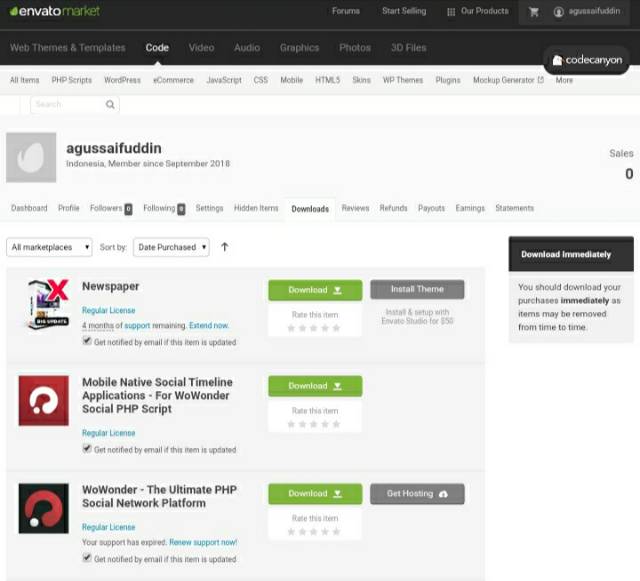Image resolution: width=640 pixels, height=581 pixels.
Task: Open the Reviews tab
Action: coord(356,208)
